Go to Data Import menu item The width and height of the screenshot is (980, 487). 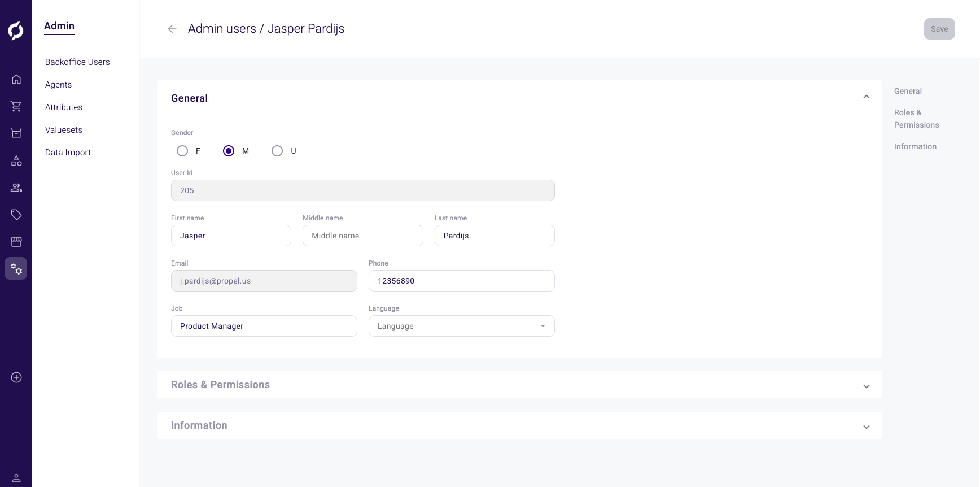coord(68,153)
